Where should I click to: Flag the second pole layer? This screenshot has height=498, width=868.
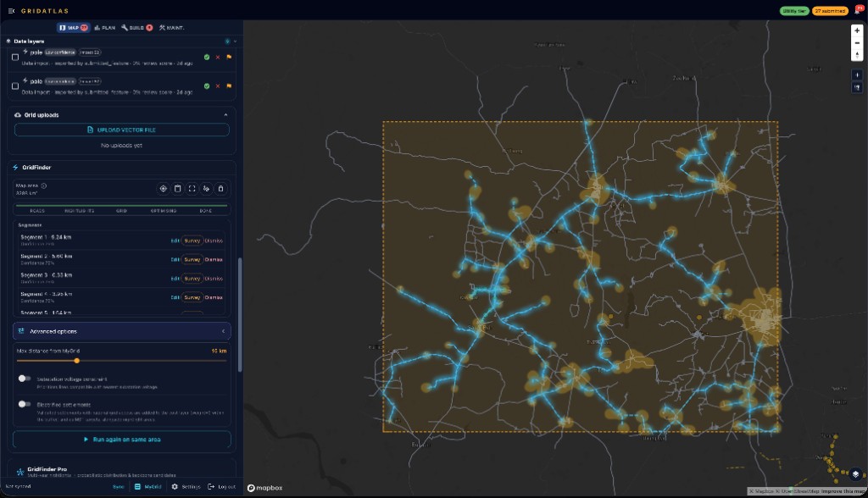(x=229, y=86)
